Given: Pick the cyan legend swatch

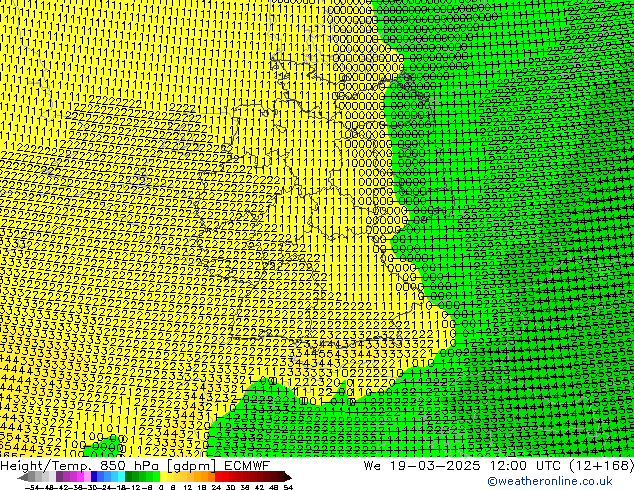Looking at the screenshot, I should (121, 476).
